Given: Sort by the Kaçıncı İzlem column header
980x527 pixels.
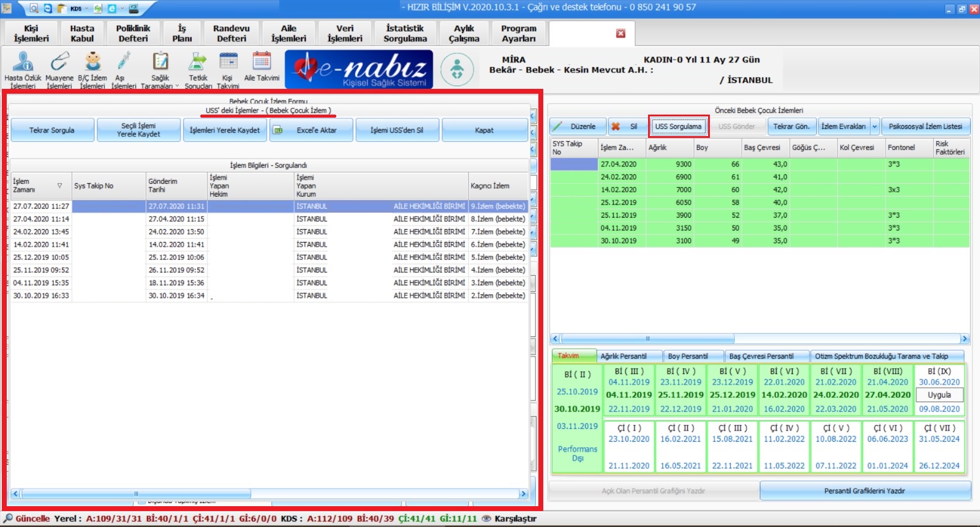Looking at the screenshot, I should [499, 186].
